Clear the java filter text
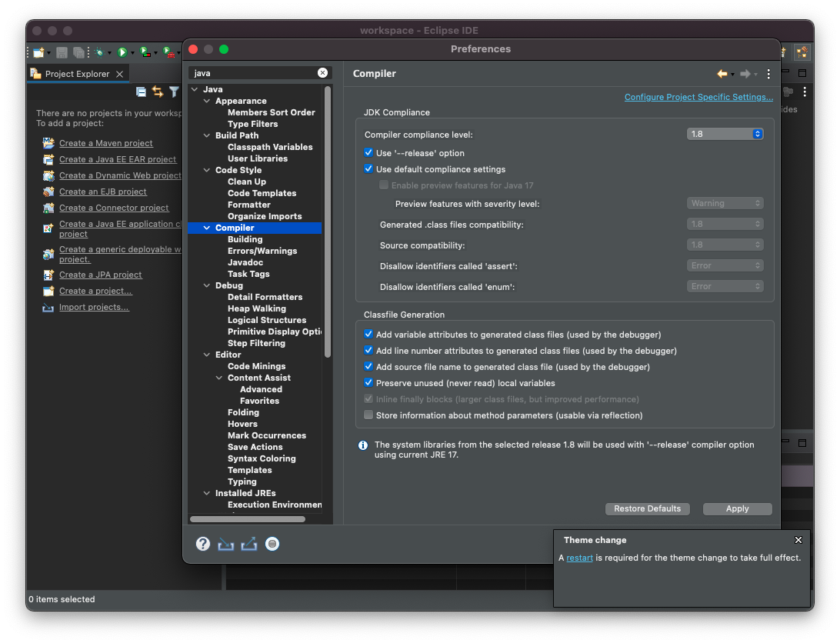This screenshot has width=840, height=643. pos(322,73)
